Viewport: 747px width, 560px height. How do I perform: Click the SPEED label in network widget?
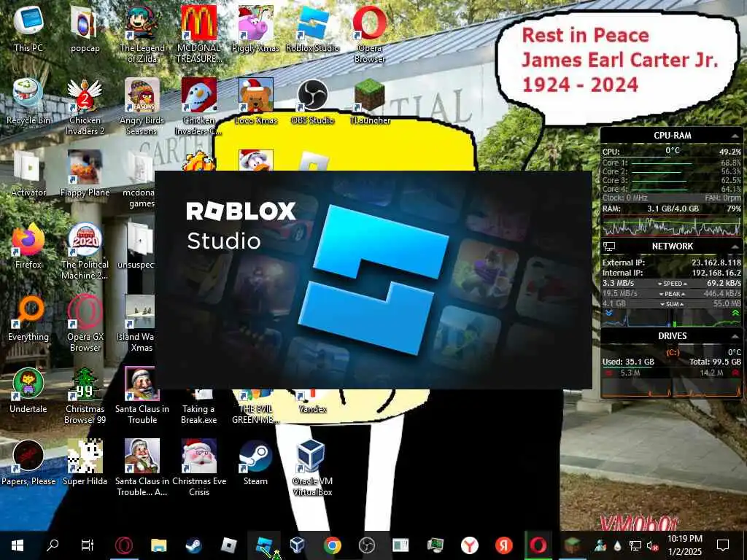pos(672,284)
